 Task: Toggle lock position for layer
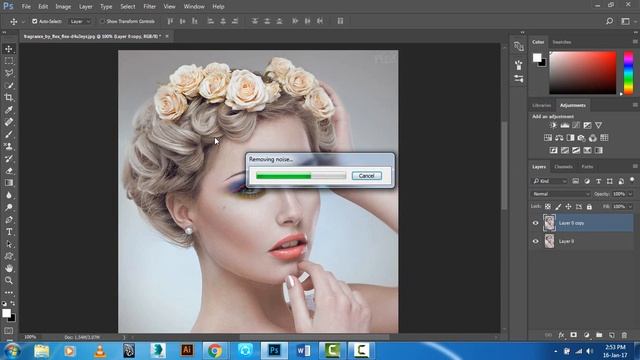568,207
